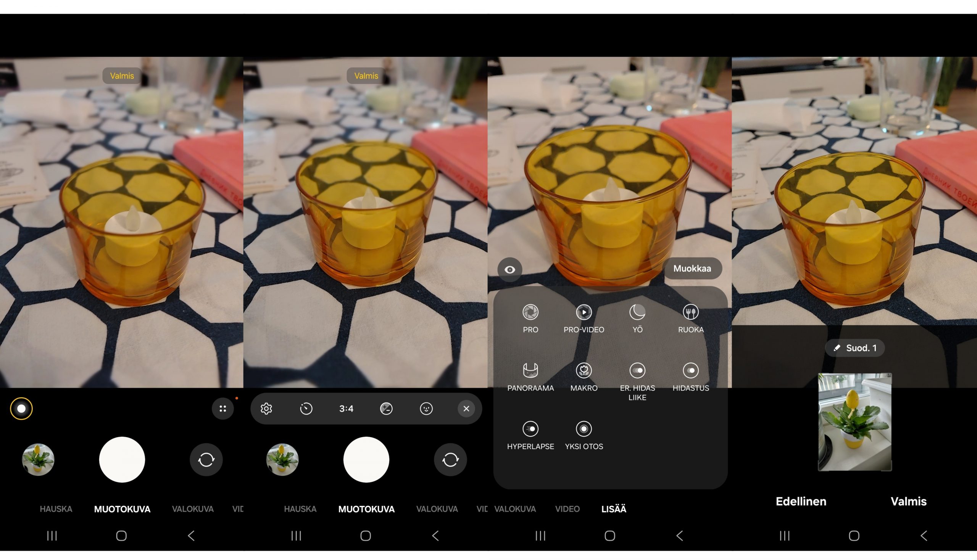Select the YÖ night mode icon

tap(637, 312)
